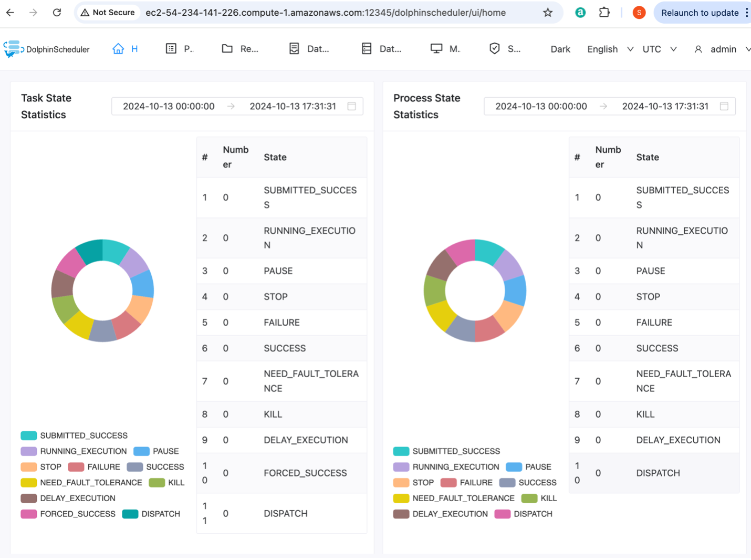751x560 pixels.
Task: Click Relaunch to update button
Action: click(700, 13)
